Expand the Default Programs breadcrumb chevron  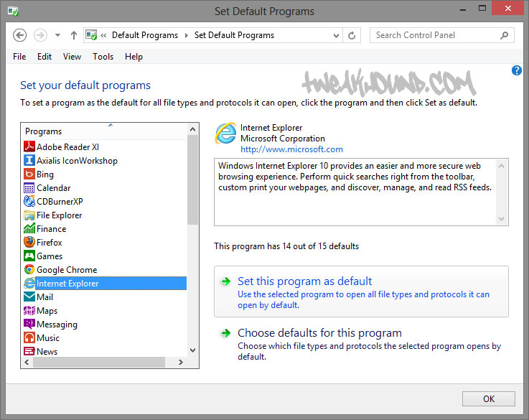186,35
